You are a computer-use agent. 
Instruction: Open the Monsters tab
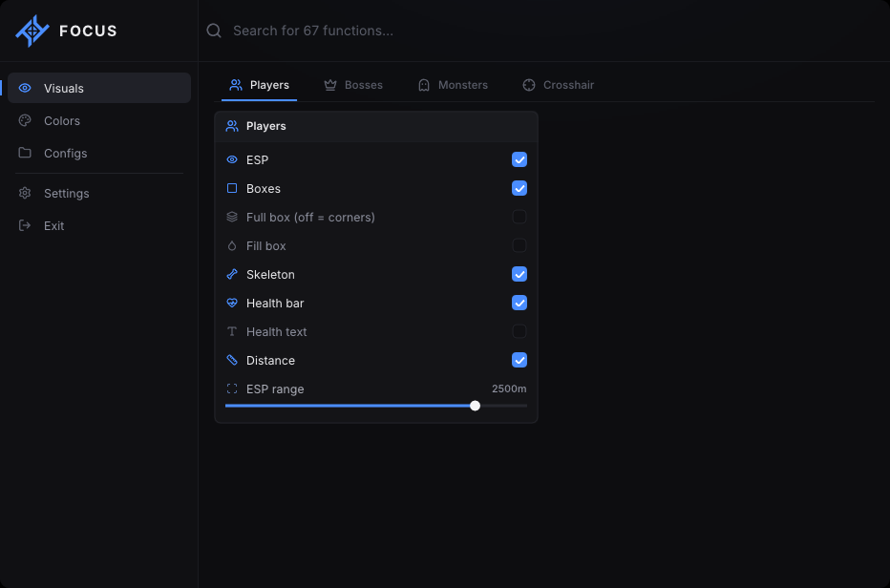[453, 85]
